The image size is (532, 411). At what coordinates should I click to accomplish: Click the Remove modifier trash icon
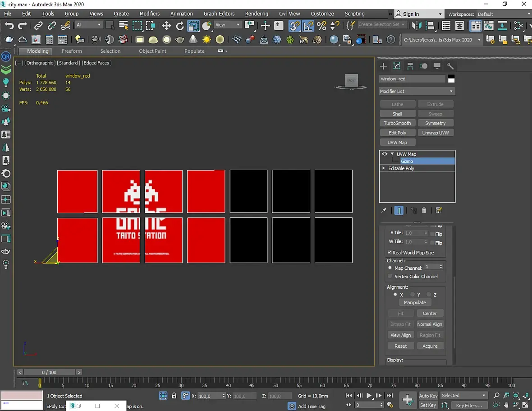(x=424, y=211)
